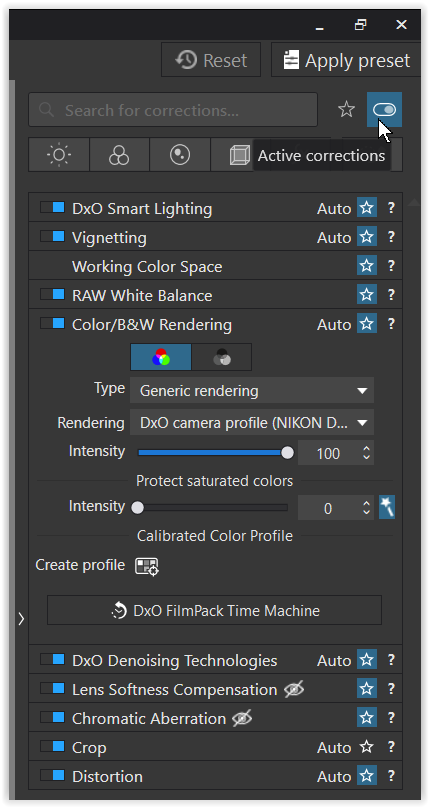Click the Light tab sun icon

(x=59, y=155)
